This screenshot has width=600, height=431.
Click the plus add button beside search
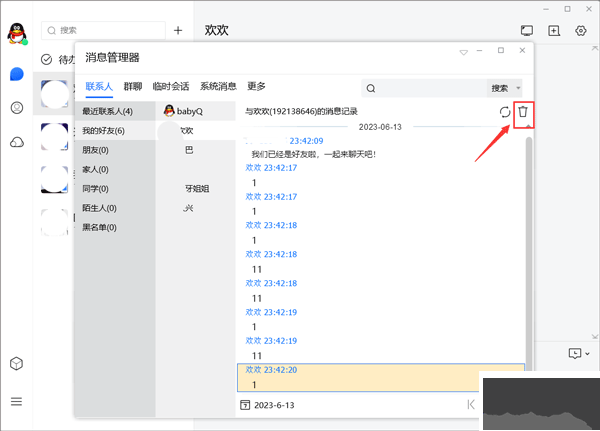[x=177, y=31]
